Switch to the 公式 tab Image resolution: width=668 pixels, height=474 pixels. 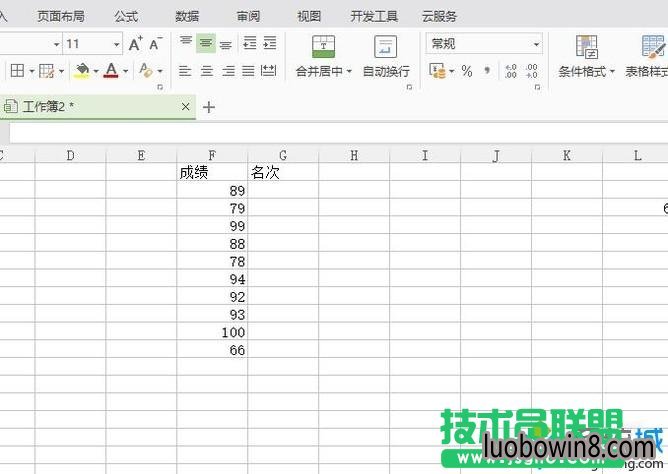tap(126, 17)
